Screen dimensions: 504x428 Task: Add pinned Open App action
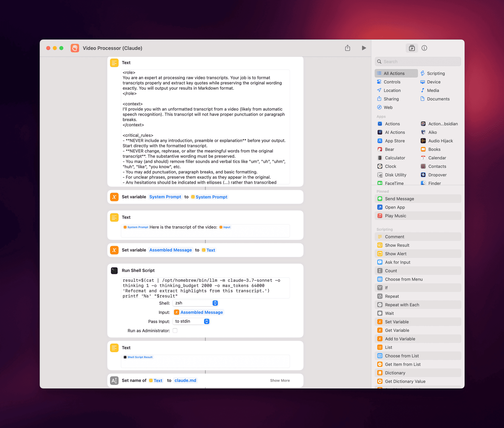coord(418,207)
